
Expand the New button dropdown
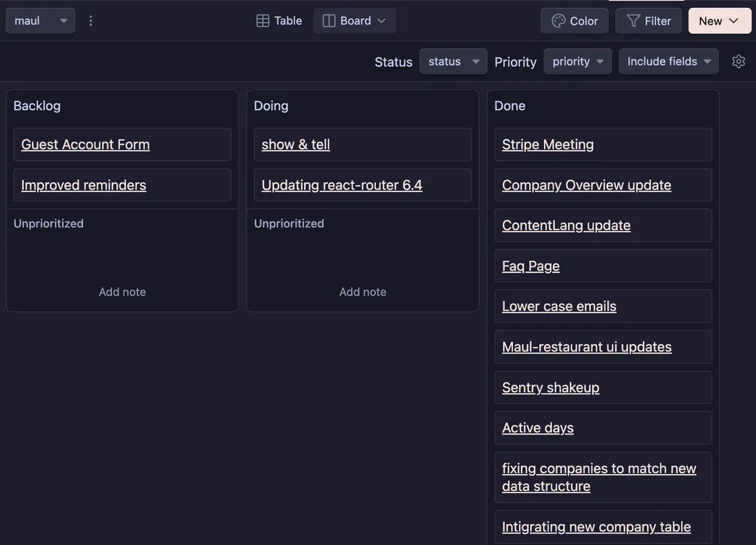(x=719, y=20)
